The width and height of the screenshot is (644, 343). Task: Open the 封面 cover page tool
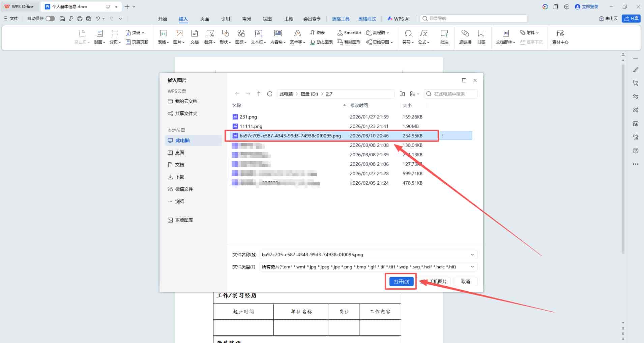pyautogui.click(x=99, y=37)
